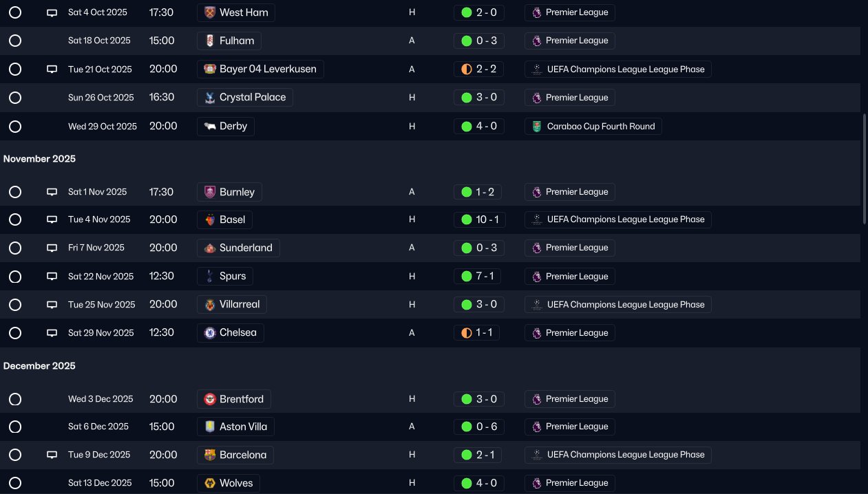Select the radio circle for Aston Villa fixture
Viewport: 868px width, 494px height.
coord(15,427)
